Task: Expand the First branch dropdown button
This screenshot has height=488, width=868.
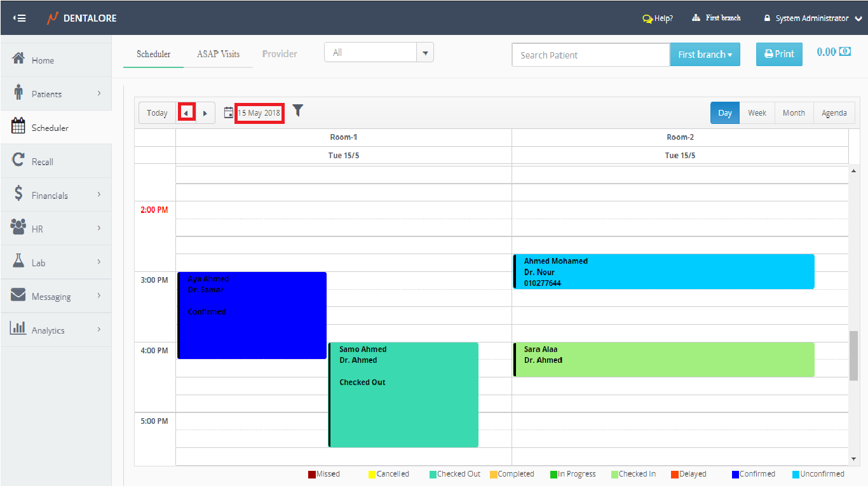Action: click(x=705, y=55)
